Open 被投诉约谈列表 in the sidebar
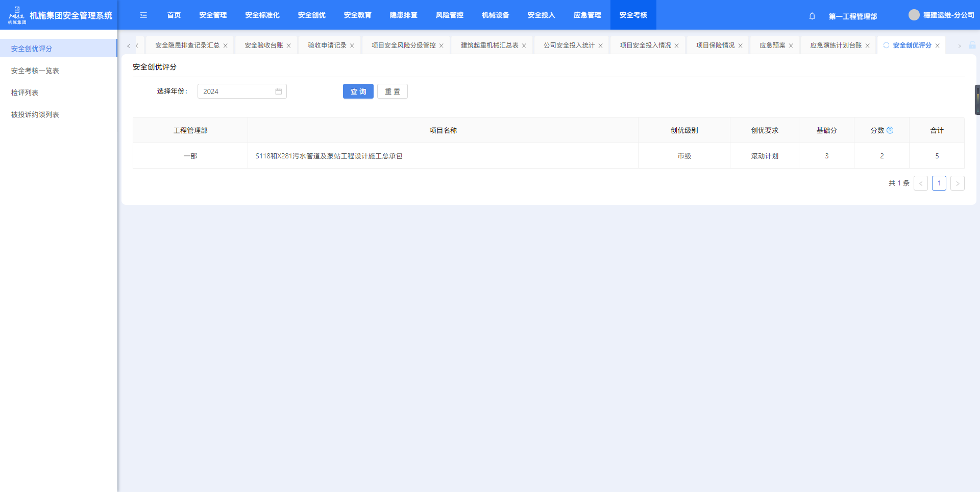 point(35,114)
